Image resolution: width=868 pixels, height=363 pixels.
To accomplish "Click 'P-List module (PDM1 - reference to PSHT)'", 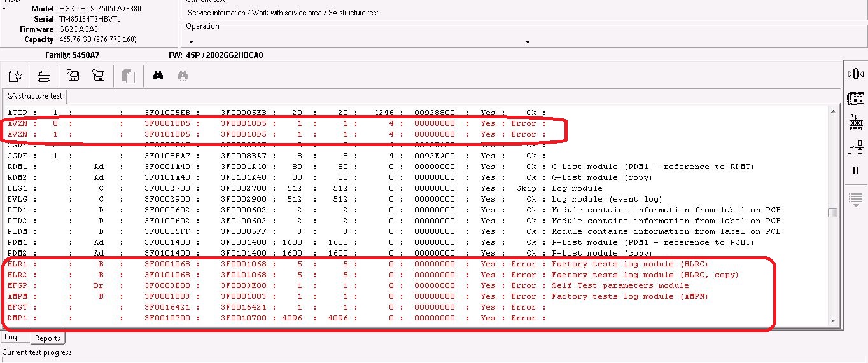I will coord(652,242).
